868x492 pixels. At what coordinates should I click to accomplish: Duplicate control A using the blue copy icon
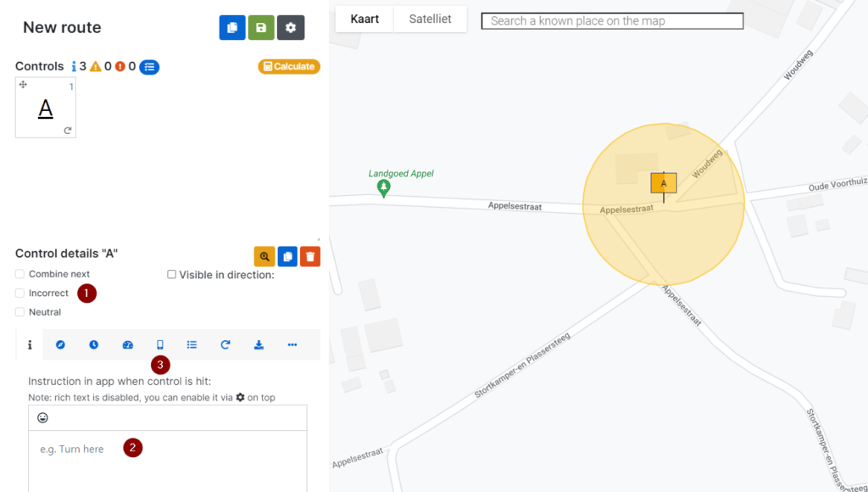(287, 256)
